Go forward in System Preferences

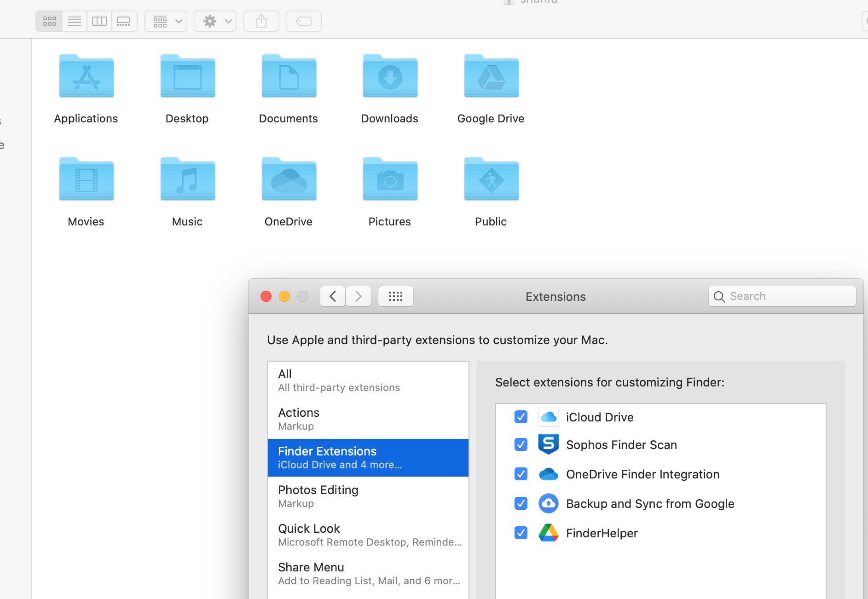point(359,296)
